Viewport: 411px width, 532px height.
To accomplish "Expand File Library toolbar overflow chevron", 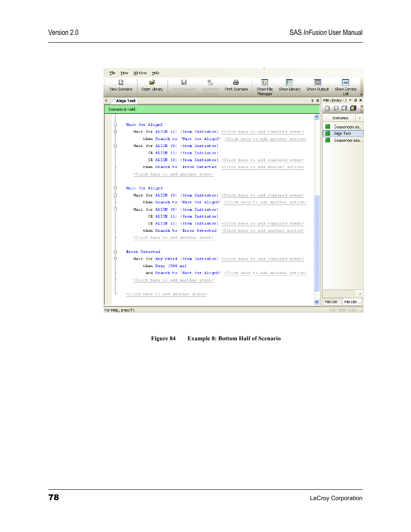I will click(361, 106).
